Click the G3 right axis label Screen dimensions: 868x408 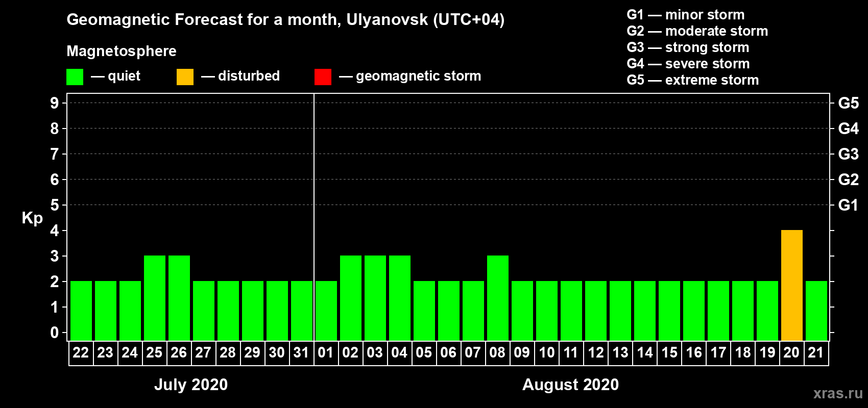pyautogui.click(x=849, y=154)
